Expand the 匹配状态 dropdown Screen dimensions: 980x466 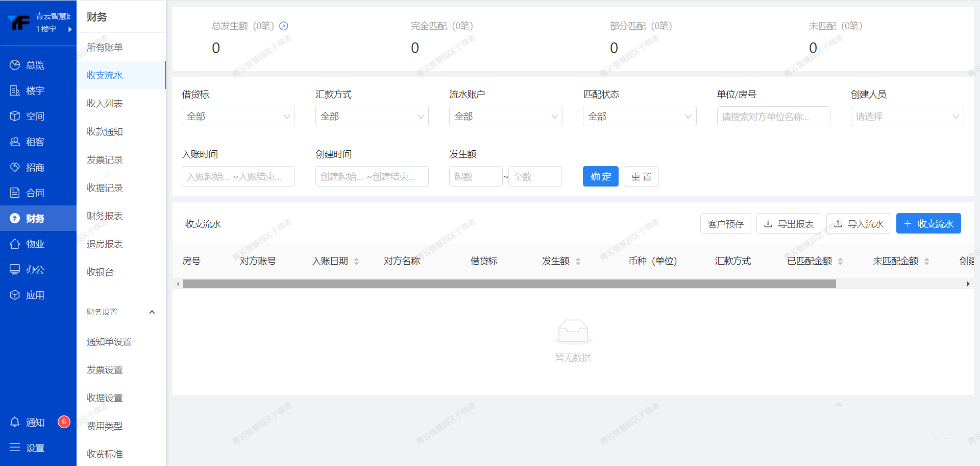point(639,116)
